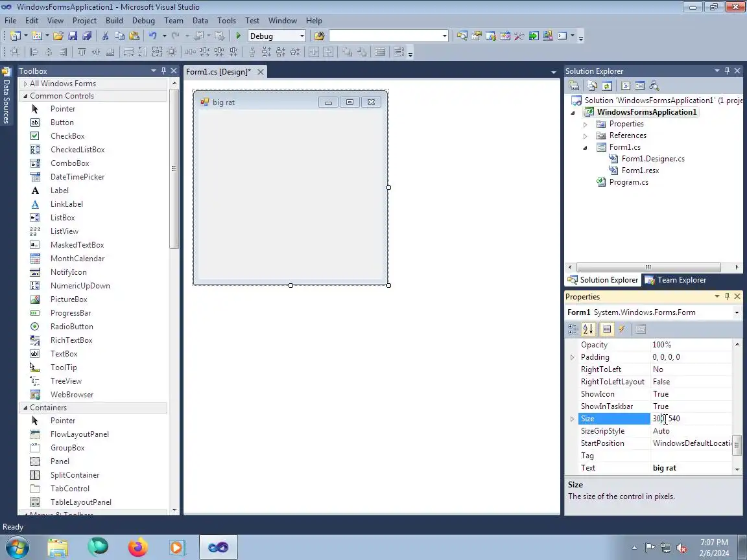Click the Paste toolbar icon
This screenshot has height=560, width=747.
click(x=134, y=36)
